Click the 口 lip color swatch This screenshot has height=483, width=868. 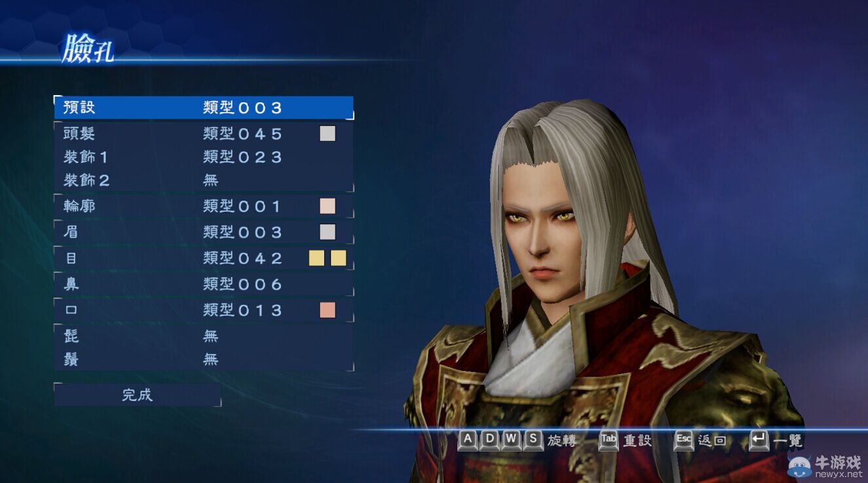click(328, 310)
